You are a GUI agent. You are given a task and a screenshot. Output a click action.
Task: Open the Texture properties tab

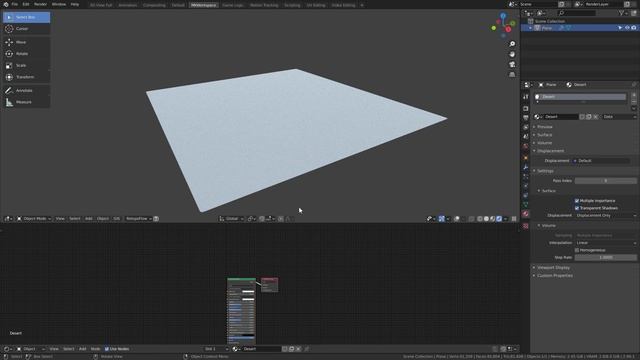pyautogui.click(x=526, y=226)
